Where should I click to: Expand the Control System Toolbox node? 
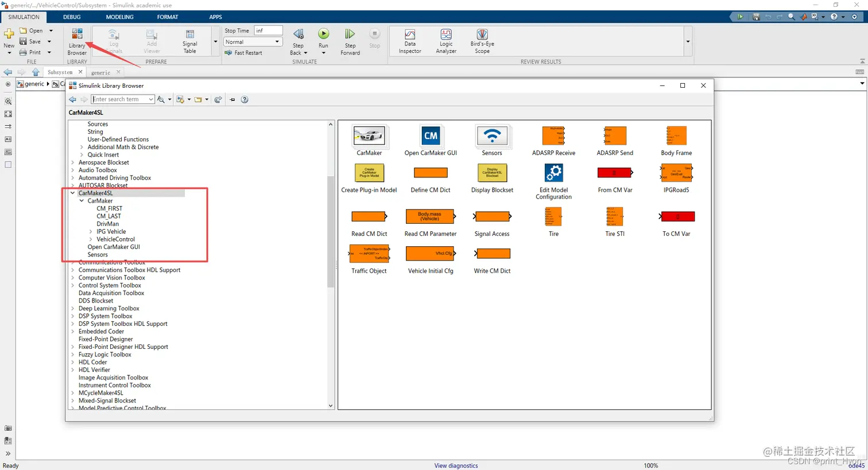[x=73, y=285]
